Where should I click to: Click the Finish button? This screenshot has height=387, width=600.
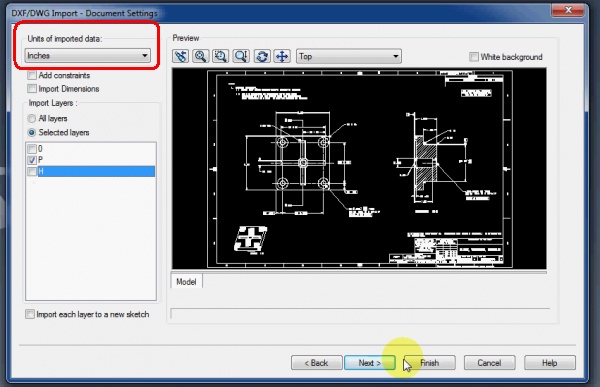tap(430, 363)
